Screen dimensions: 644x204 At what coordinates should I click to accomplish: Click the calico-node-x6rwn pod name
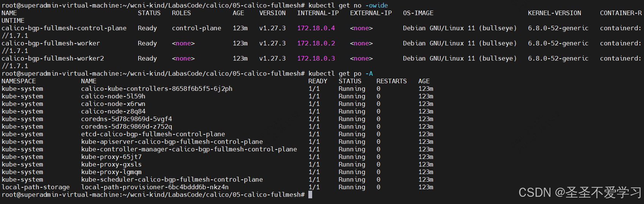(x=113, y=104)
